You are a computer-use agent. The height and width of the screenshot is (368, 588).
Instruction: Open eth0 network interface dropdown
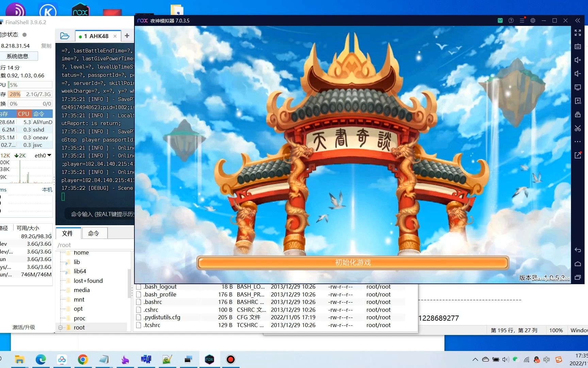pyautogui.click(x=43, y=155)
